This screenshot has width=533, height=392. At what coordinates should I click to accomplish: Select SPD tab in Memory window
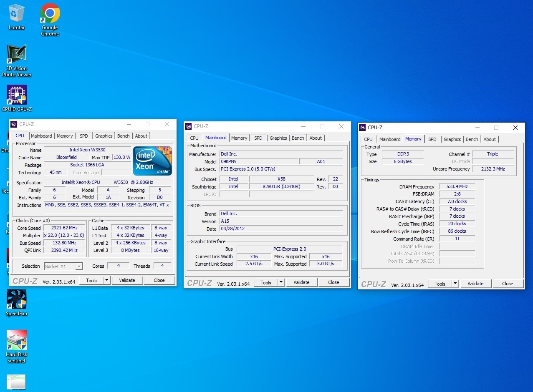432,139
